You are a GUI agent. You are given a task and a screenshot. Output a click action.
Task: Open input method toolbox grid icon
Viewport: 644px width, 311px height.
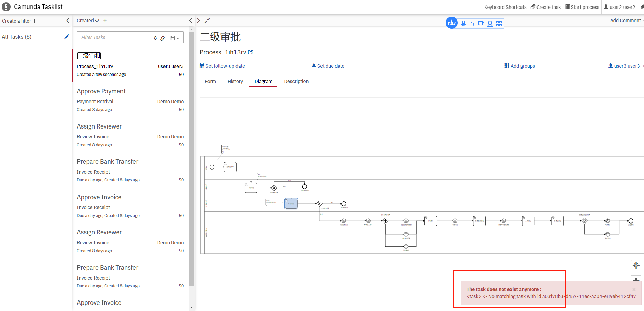(499, 24)
